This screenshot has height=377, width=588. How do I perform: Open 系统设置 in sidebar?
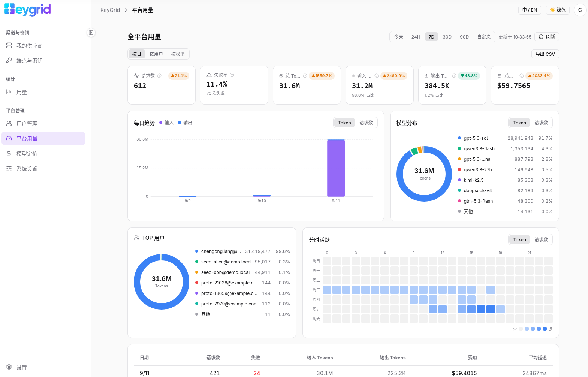(43, 169)
